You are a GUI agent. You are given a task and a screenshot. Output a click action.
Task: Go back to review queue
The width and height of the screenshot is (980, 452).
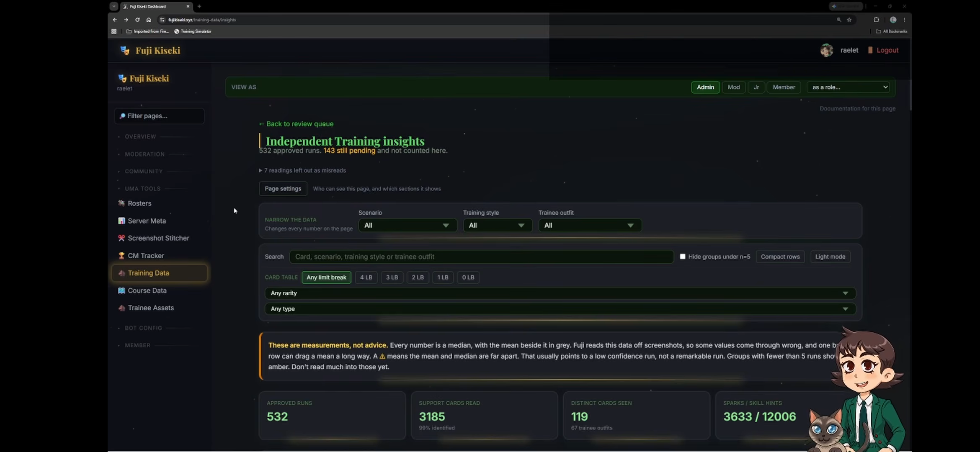[296, 124]
